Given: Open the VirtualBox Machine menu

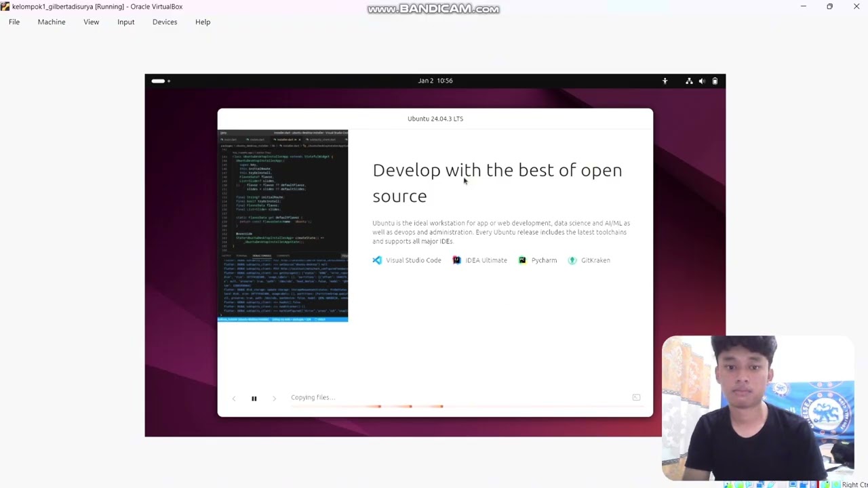Looking at the screenshot, I should click(52, 22).
